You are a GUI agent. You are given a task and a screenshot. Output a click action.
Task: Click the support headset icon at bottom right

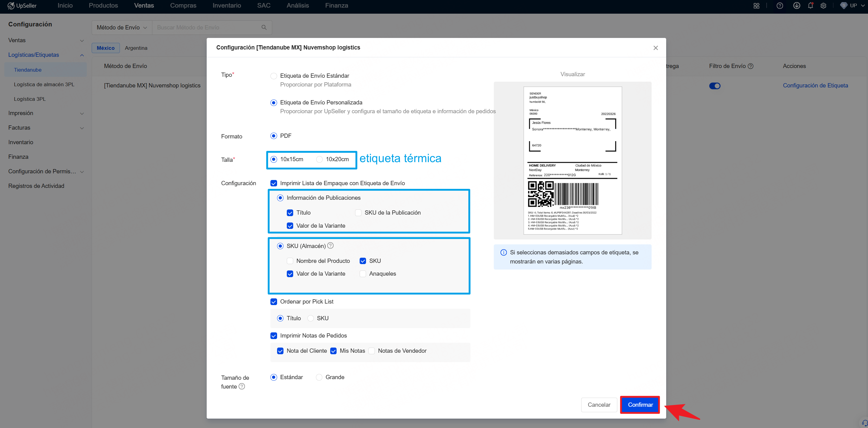865,423
